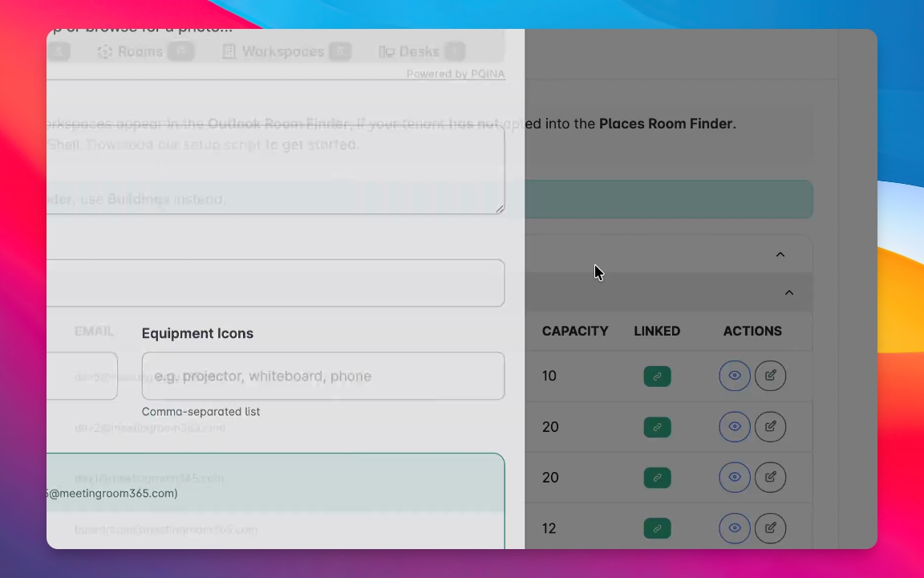Click linked icon in dev1@meetingroom365.com row

657,478
